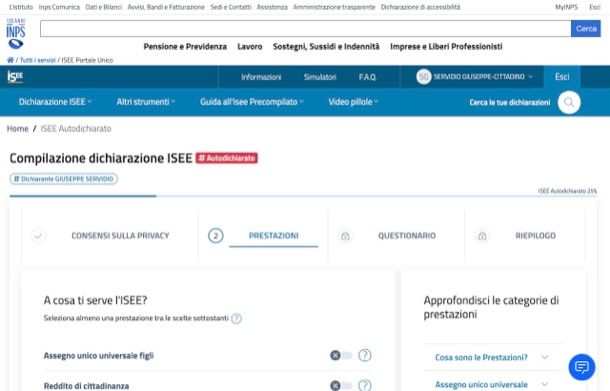Click the ISEE Autodichiarato 25% label
This screenshot has width=610, height=391.
tap(567, 191)
